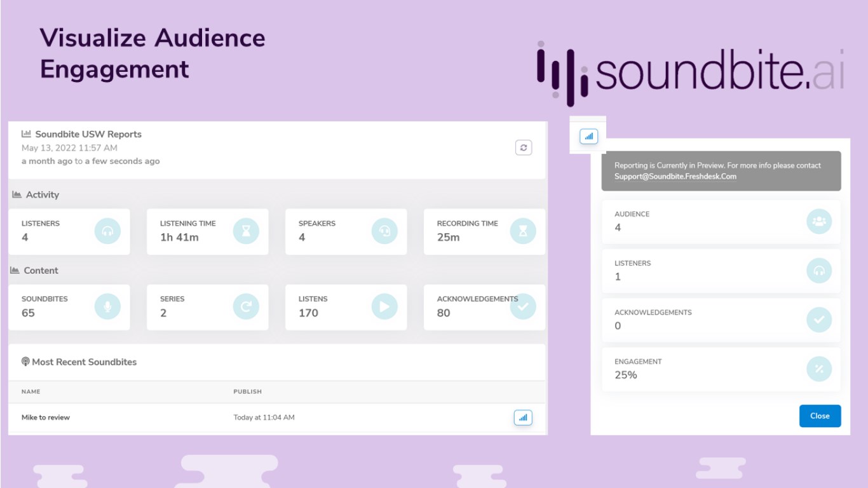This screenshot has height=488, width=868.
Task: Click the Listens play icon
Action: [x=384, y=307]
